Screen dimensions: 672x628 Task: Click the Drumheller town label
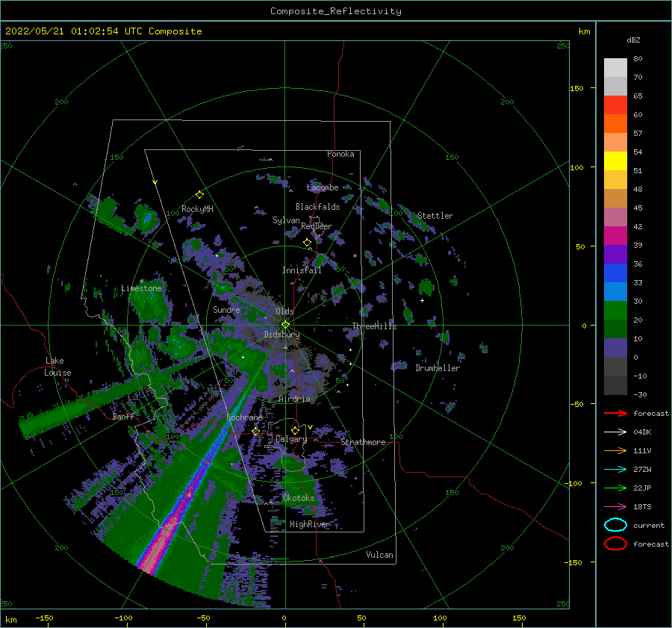tap(438, 368)
